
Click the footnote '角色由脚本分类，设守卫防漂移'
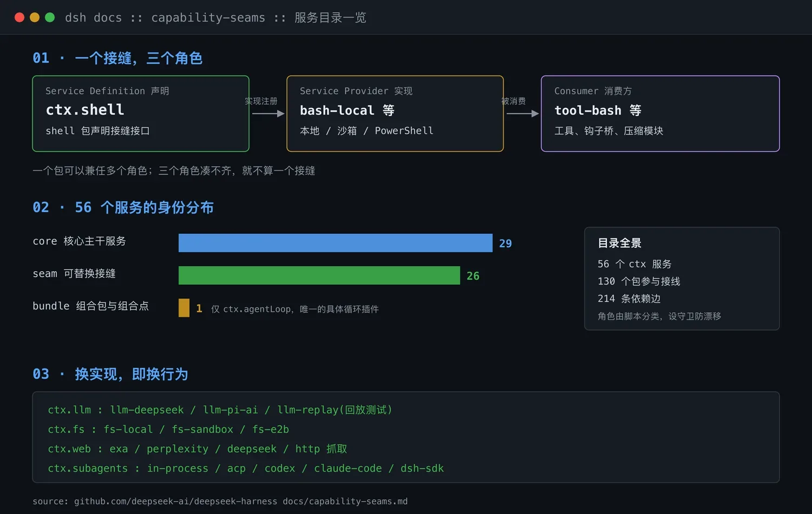(x=659, y=316)
